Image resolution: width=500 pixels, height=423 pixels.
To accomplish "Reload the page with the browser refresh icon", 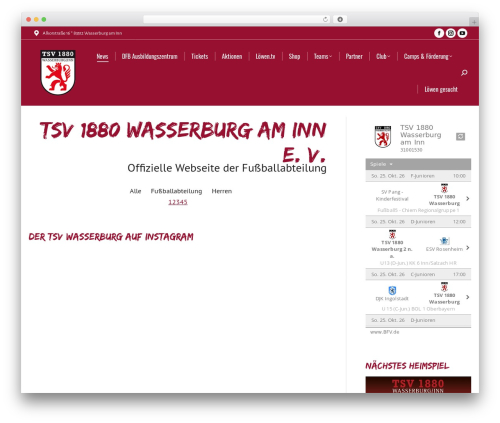I will [x=325, y=19].
